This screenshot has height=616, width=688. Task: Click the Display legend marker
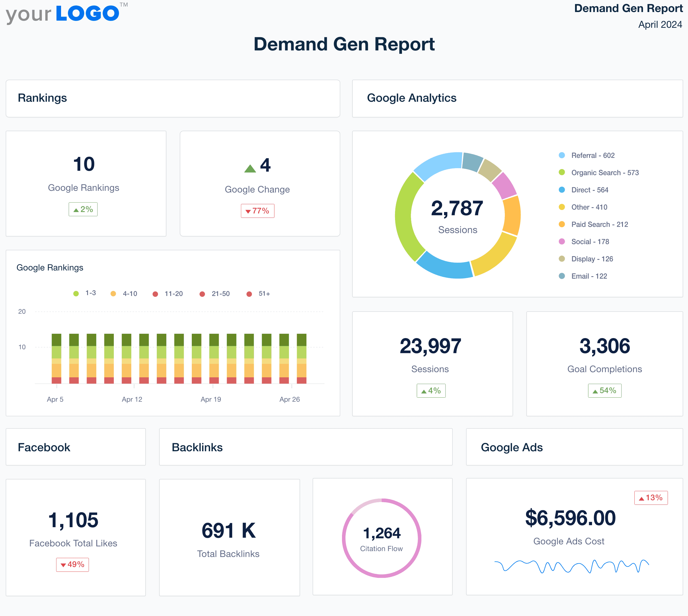pos(562,259)
